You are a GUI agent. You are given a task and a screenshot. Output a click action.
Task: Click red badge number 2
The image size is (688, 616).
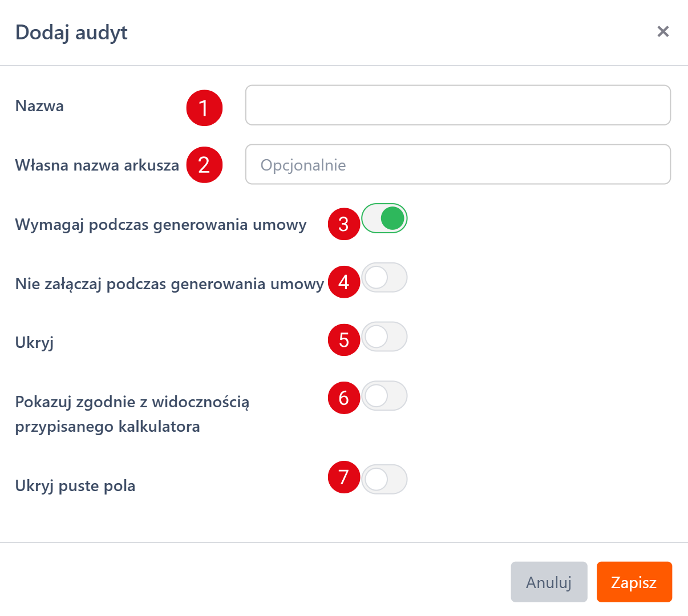[204, 165]
